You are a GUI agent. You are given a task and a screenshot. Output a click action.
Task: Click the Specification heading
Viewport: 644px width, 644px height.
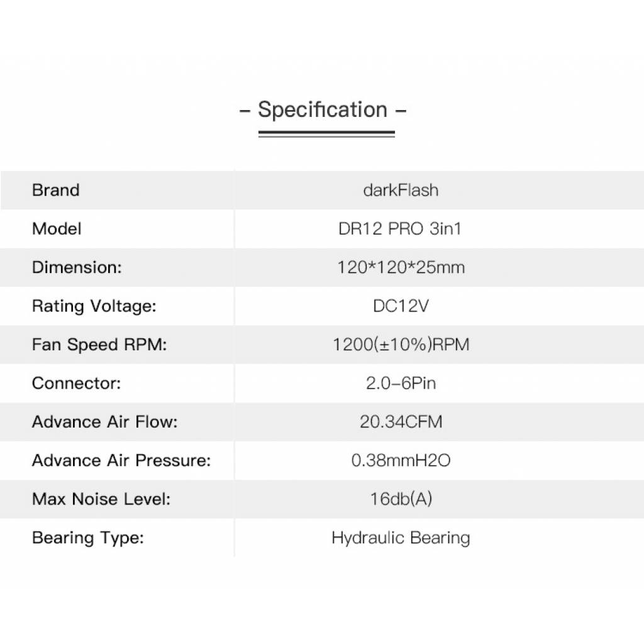tap(323, 110)
